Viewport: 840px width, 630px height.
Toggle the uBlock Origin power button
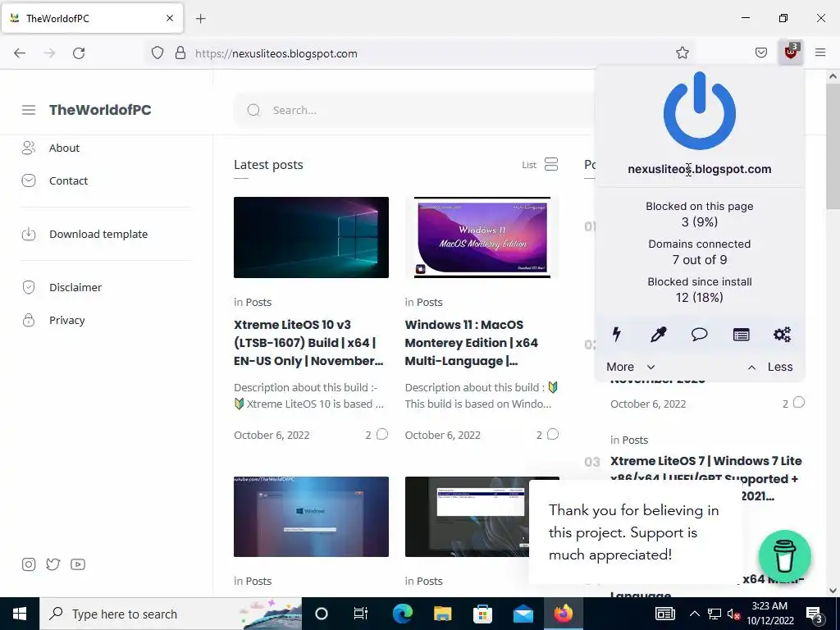699,111
